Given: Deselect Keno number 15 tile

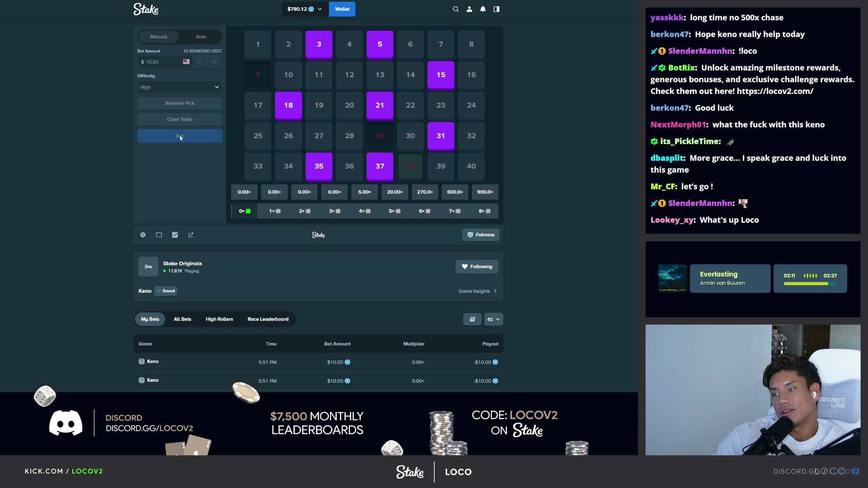Looking at the screenshot, I should point(441,75).
